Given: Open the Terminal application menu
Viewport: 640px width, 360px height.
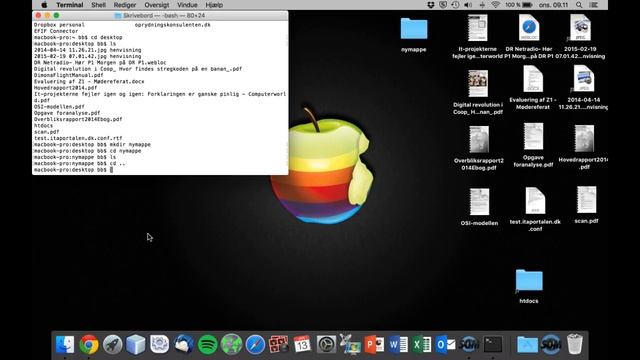Looking at the screenshot, I should point(70,5).
